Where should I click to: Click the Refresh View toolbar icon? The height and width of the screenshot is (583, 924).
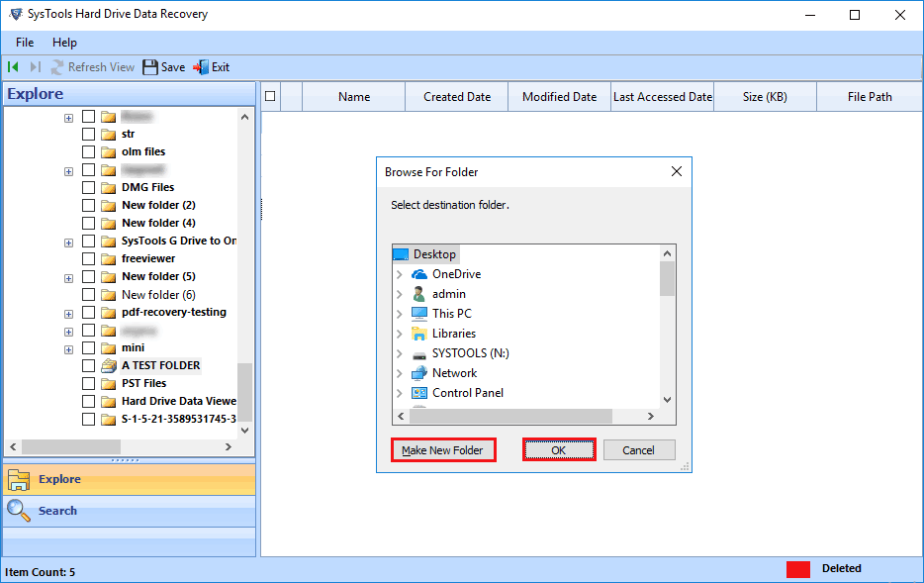57,67
